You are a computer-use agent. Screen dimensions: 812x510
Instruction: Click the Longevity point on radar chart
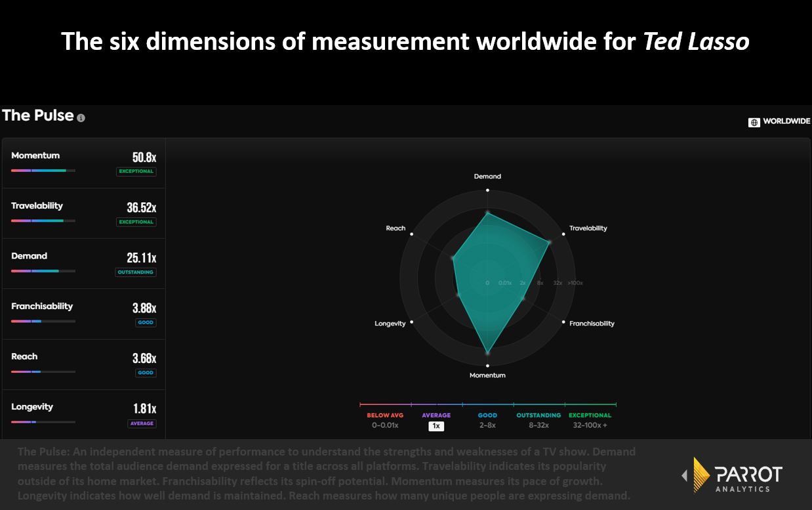458,295
